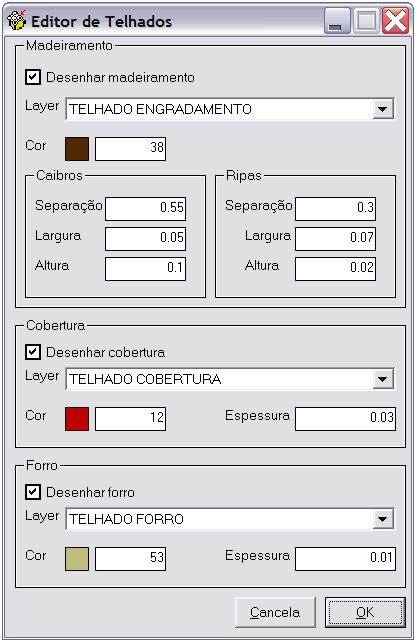Click the OK button
The width and height of the screenshot is (415, 641).
pyautogui.click(x=365, y=612)
